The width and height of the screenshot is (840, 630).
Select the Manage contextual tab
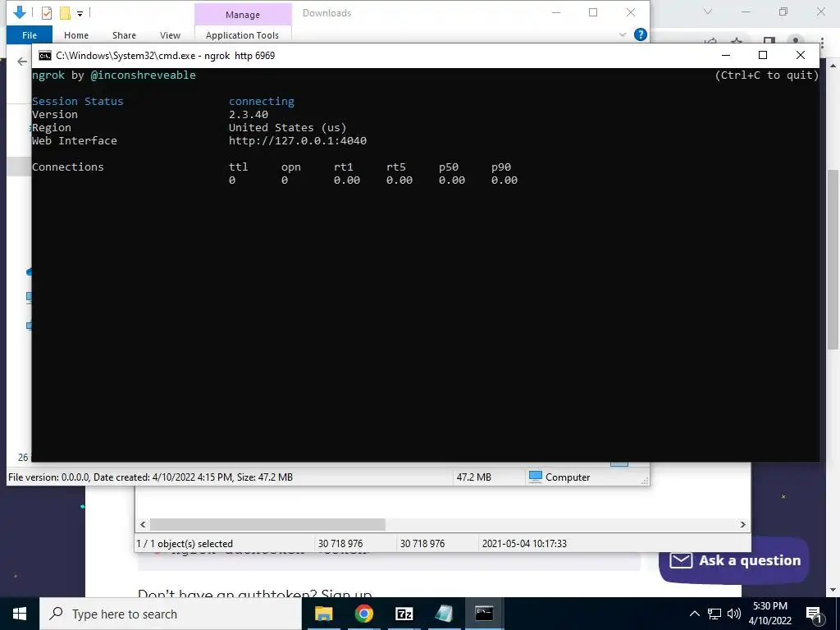pyautogui.click(x=243, y=15)
